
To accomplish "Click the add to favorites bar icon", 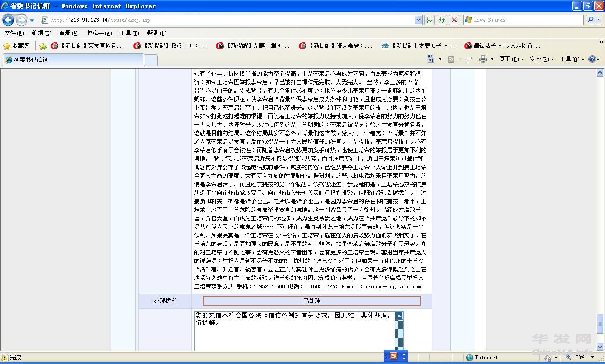I will click(43, 46).
